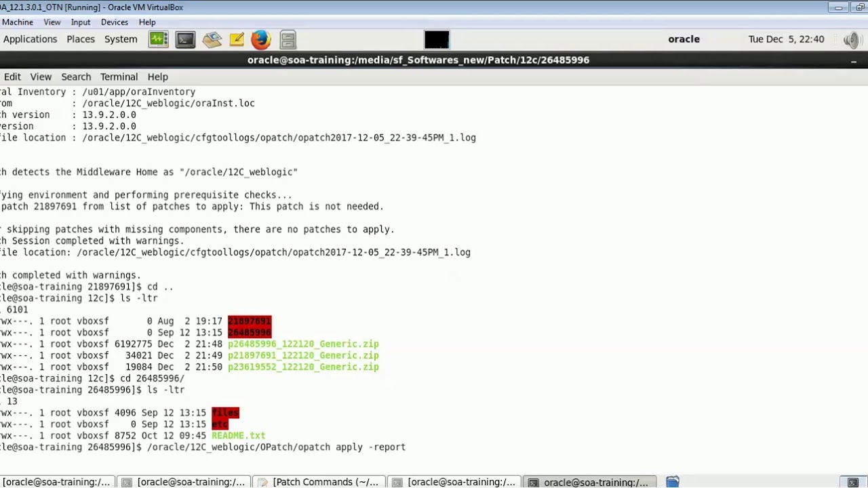Click the volume speaker icon
The width and height of the screenshot is (868, 488).
[852, 39]
